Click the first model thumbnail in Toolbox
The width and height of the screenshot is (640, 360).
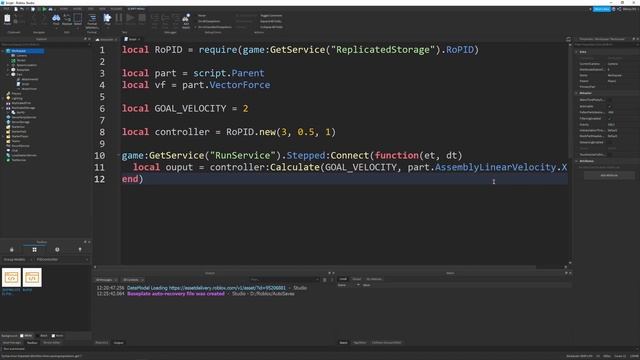11,278
